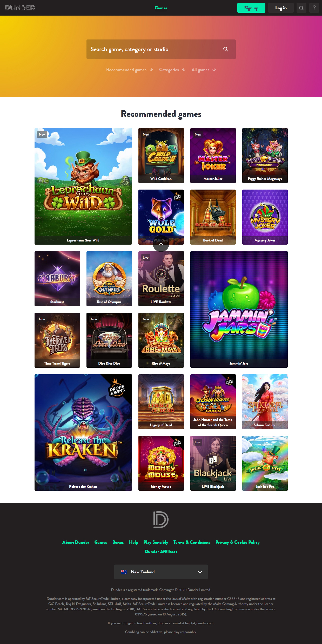The width and height of the screenshot is (322, 644).
Task: Open the Jammin' Jars game thumbnail
Action: point(239,309)
